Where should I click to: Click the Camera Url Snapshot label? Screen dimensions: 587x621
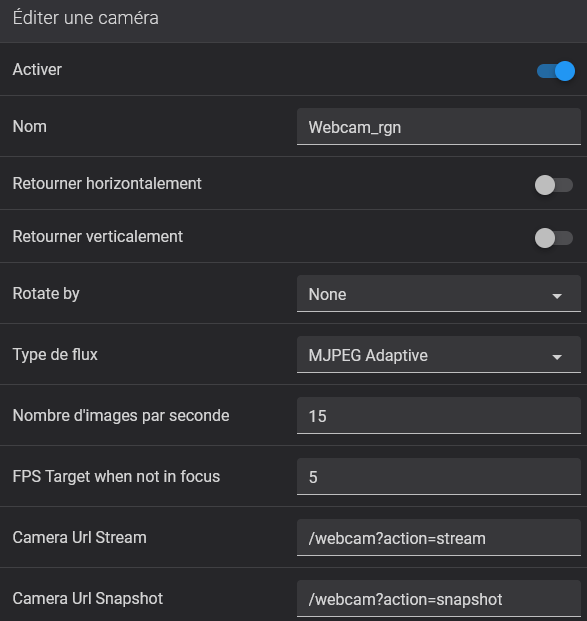88,598
